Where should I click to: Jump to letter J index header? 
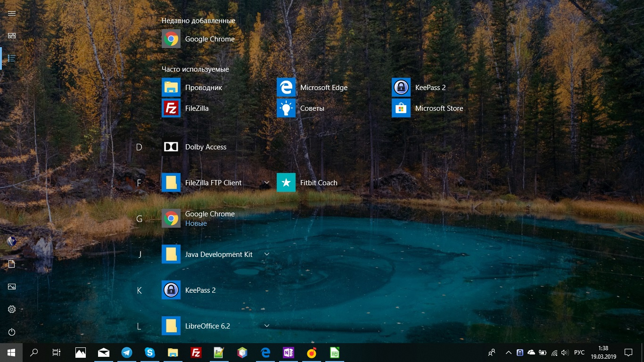click(x=140, y=255)
